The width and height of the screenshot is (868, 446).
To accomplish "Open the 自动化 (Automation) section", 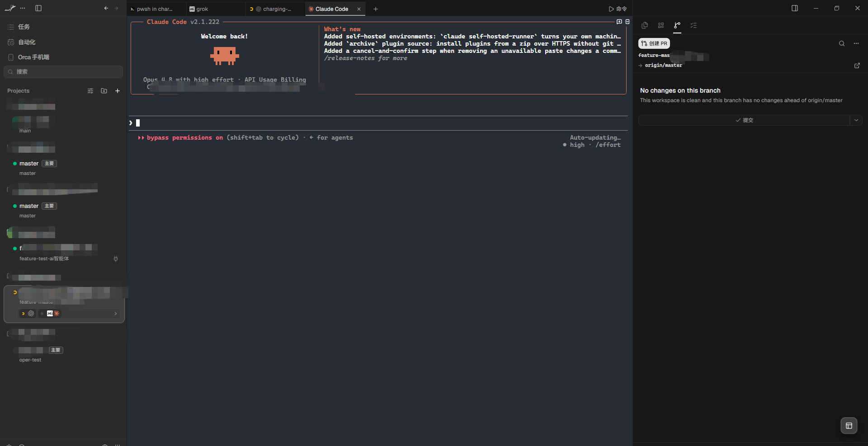I will pyautogui.click(x=63, y=42).
